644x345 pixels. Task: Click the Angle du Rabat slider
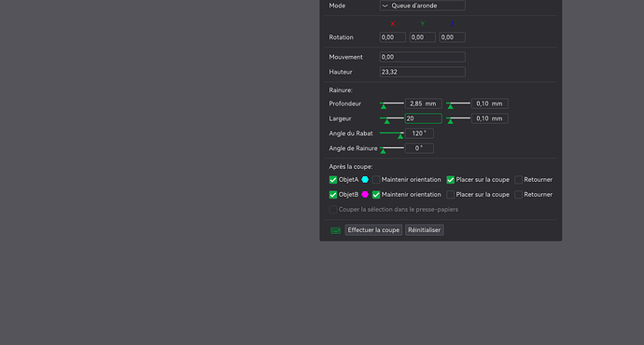tap(391, 133)
